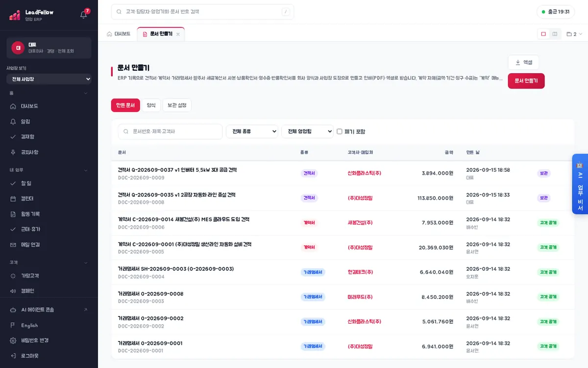Click the 만든 날 column header
588x368 pixels.
click(473, 153)
